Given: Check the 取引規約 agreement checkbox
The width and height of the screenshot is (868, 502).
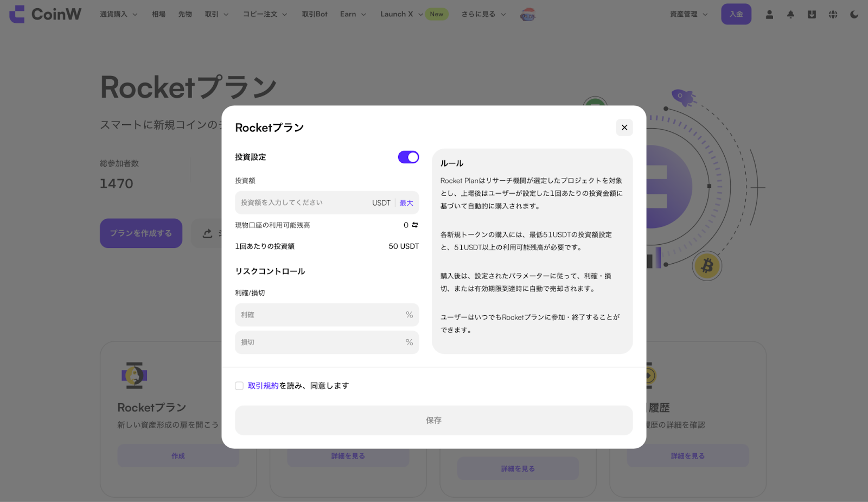Looking at the screenshot, I should coord(239,386).
